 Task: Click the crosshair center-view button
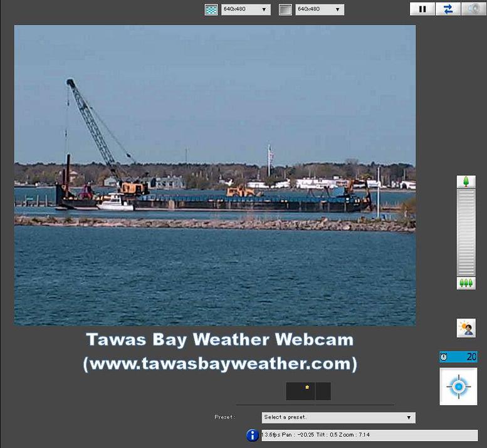pyautogui.click(x=458, y=387)
